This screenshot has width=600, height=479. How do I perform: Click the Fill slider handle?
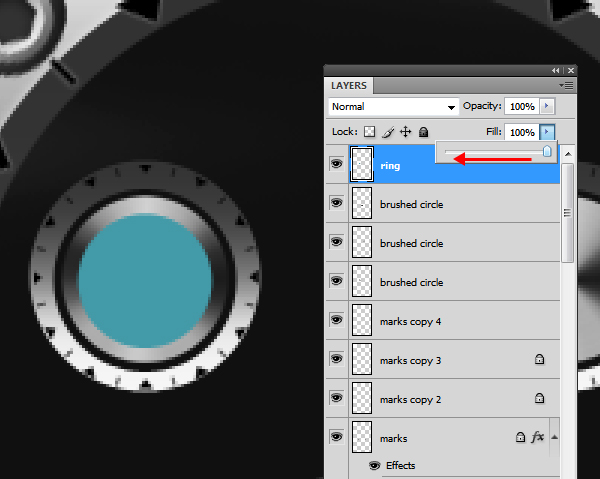[x=547, y=151]
